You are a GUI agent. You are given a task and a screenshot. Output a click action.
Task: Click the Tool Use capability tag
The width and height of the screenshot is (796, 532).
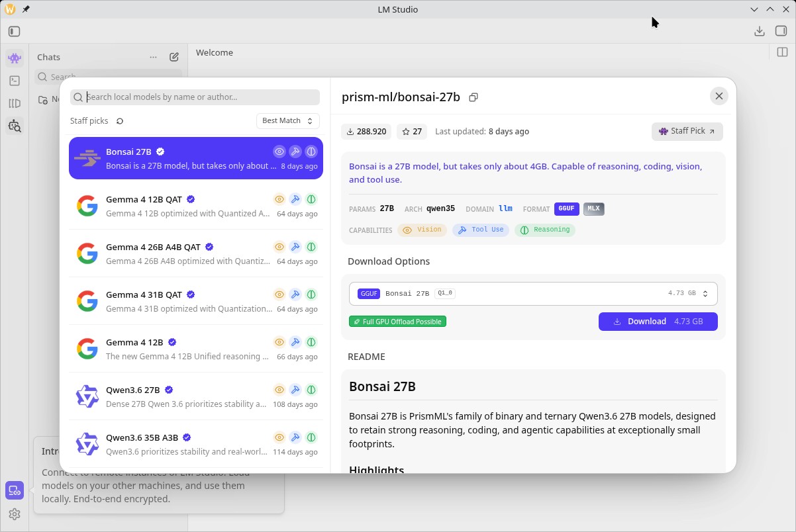[x=481, y=230]
